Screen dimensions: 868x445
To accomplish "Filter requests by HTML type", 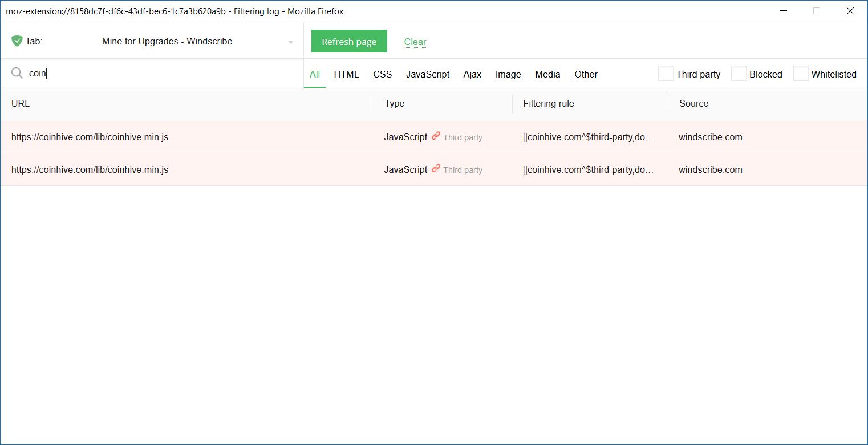I will [x=347, y=74].
